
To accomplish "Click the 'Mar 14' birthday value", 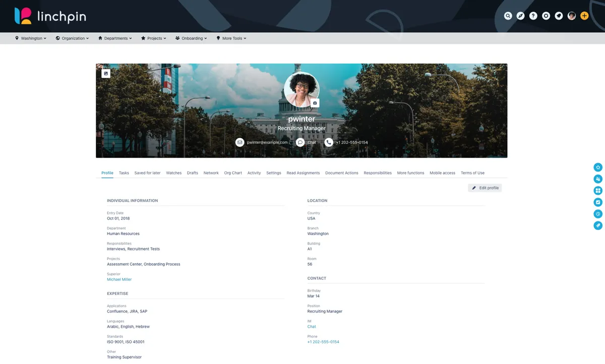I will [x=314, y=296].
